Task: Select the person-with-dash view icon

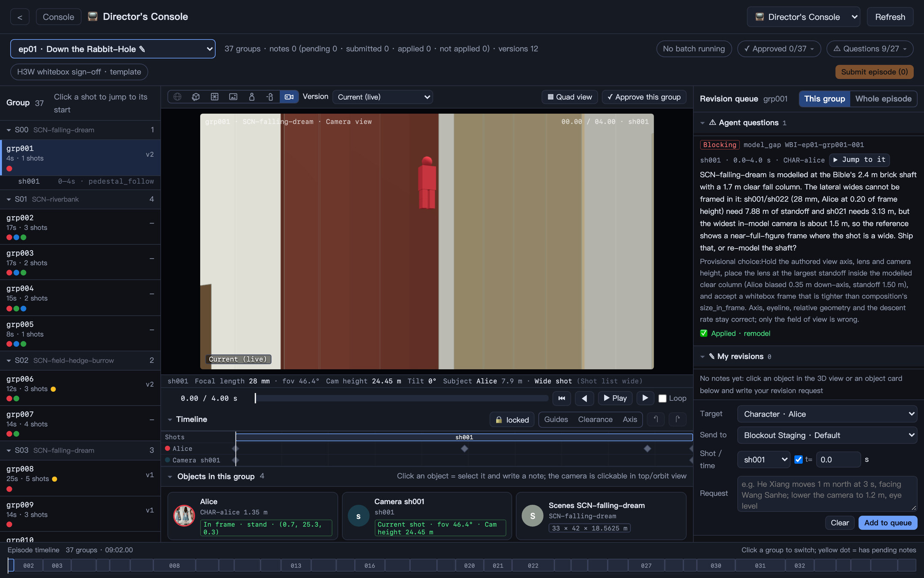Action: coord(270,97)
